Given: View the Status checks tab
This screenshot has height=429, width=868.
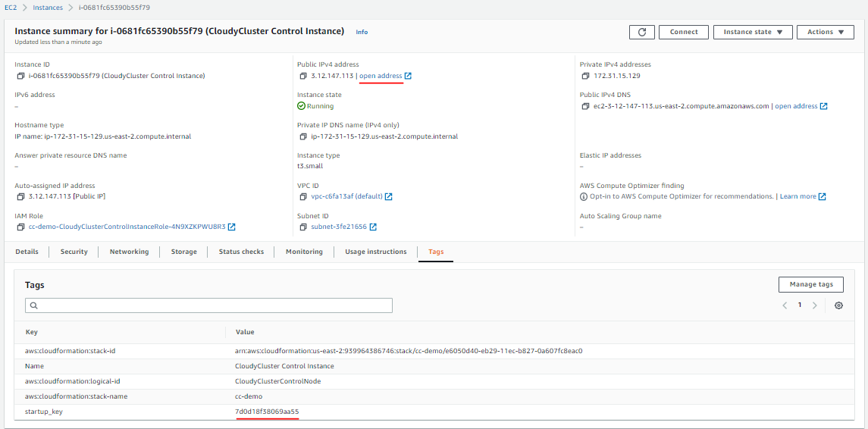Looking at the screenshot, I should [241, 252].
